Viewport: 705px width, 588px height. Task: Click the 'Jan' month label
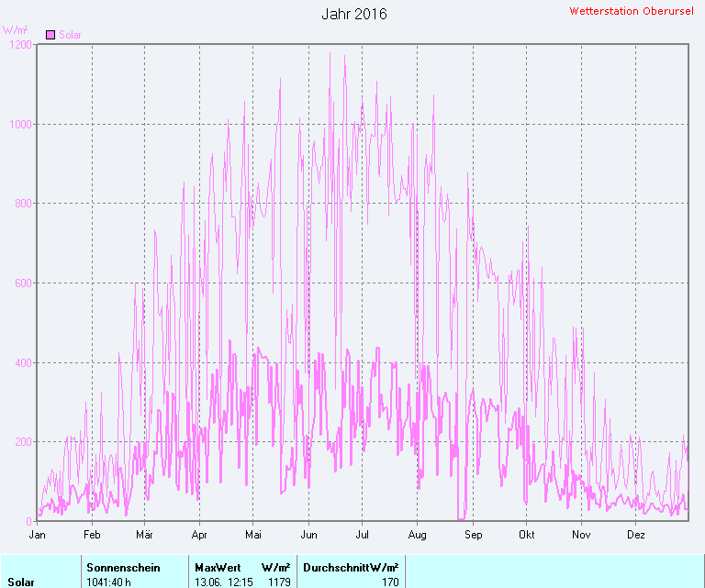click(x=37, y=535)
